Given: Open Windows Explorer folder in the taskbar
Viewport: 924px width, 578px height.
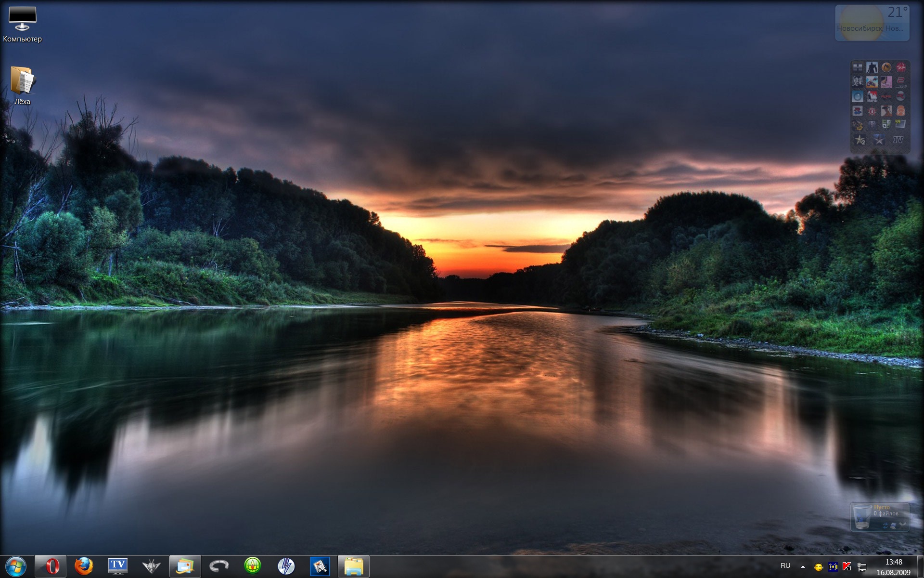Looking at the screenshot, I should [x=354, y=566].
